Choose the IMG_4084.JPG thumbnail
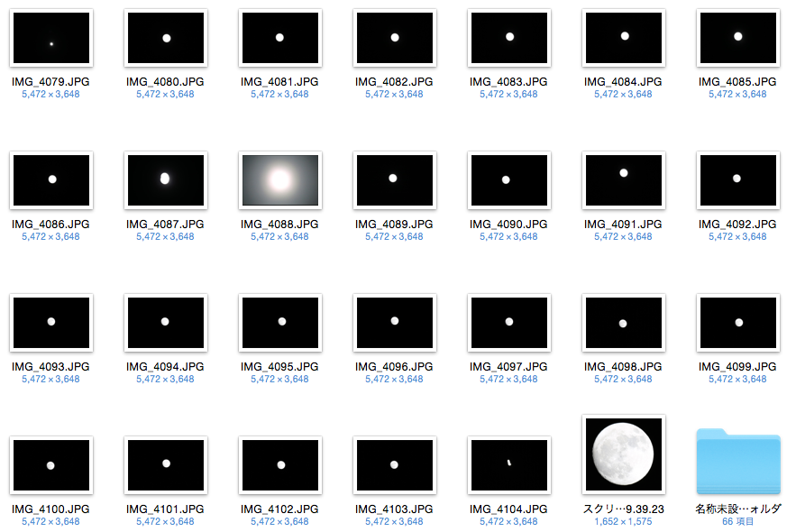The image size is (796, 532). 624,38
